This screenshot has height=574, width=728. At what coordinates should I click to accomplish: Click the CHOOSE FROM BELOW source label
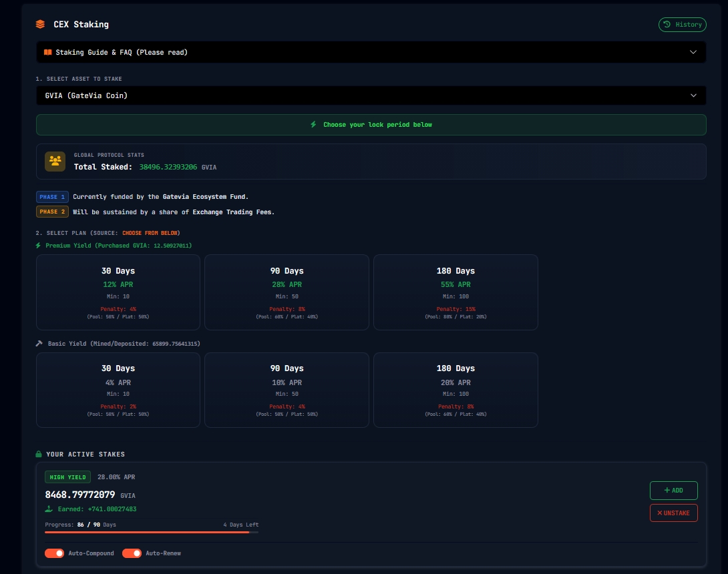tap(150, 233)
